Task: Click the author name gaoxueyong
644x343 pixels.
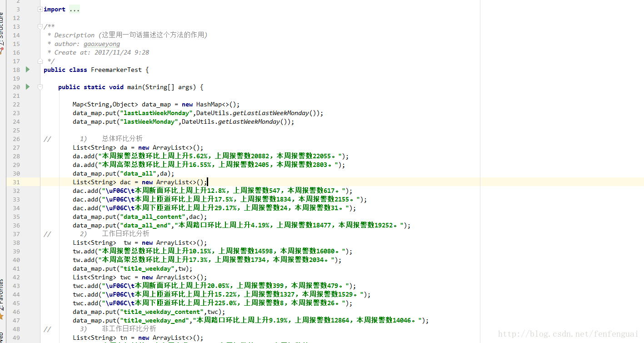Action: pos(102,44)
